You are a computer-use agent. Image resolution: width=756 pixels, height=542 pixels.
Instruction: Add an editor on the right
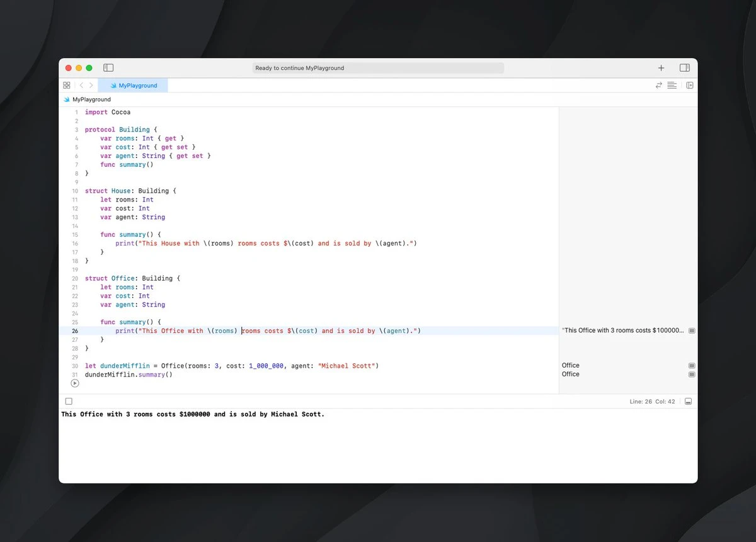click(690, 85)
